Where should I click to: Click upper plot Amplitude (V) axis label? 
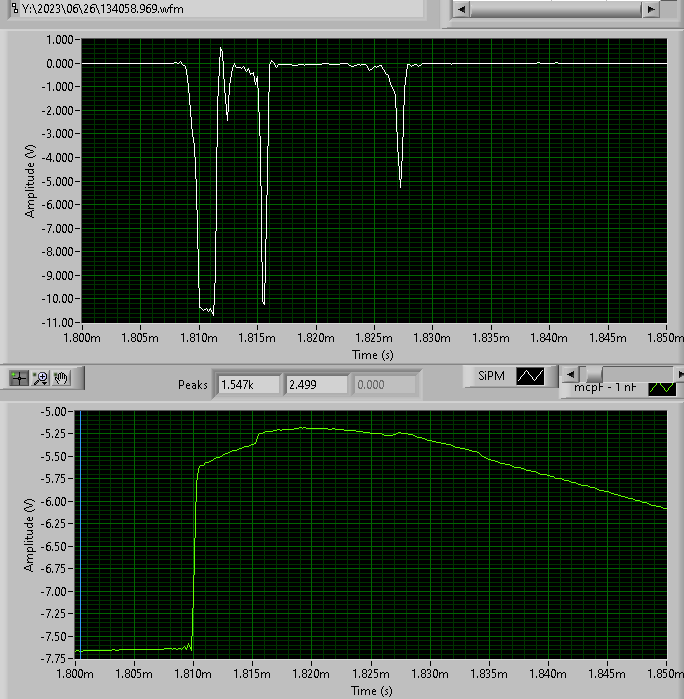coord(29,181)
